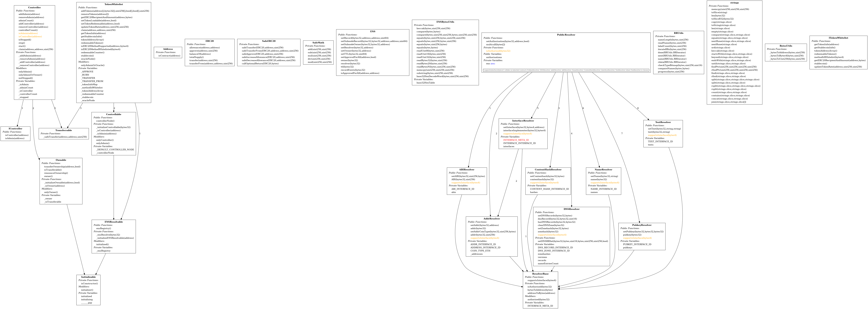
Task: Click the Initializable class title
Action: tap(88, 277)
